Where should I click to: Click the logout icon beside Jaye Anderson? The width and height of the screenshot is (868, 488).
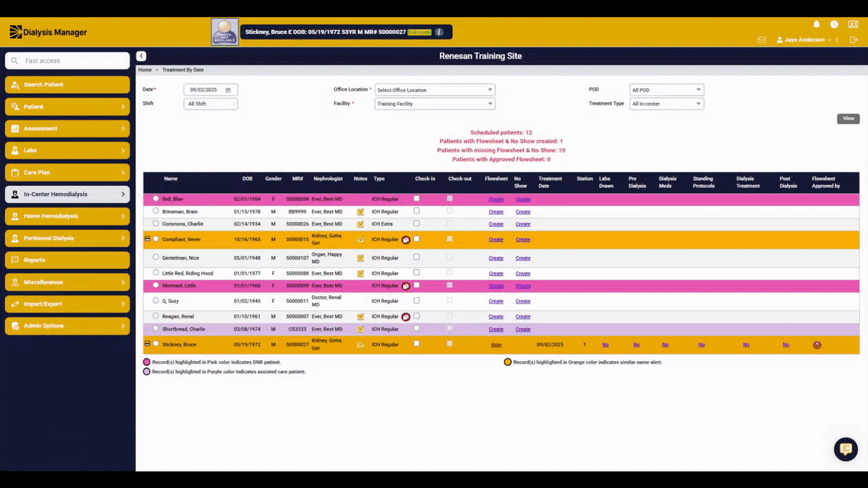[854, 40]
